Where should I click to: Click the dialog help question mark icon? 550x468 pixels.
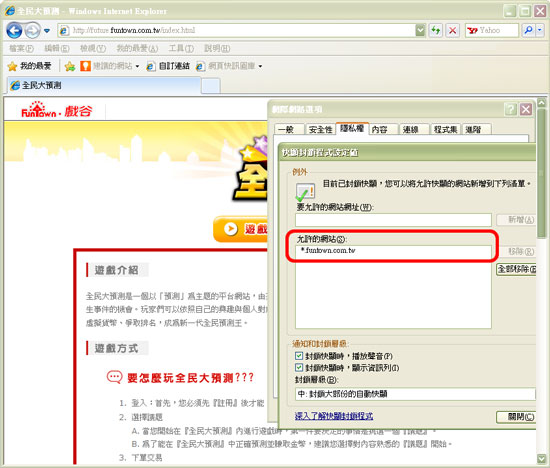(510, 109)
